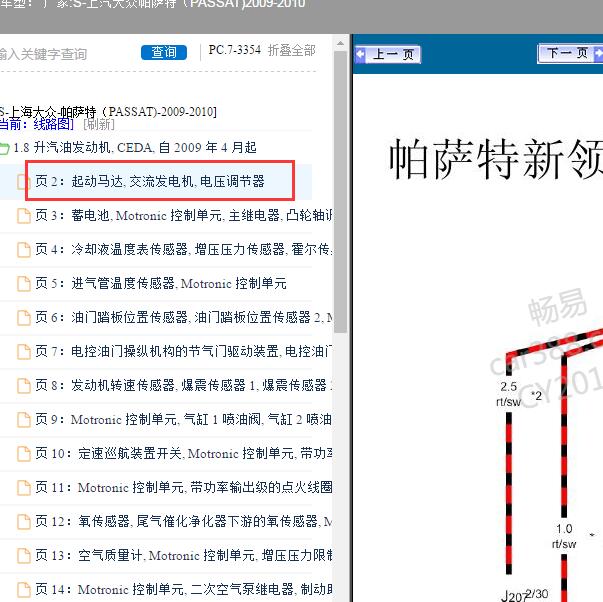The image size is (603, 602).
Task: Click the 2.5 rt/sw wire label
Action: coord(508,394)
